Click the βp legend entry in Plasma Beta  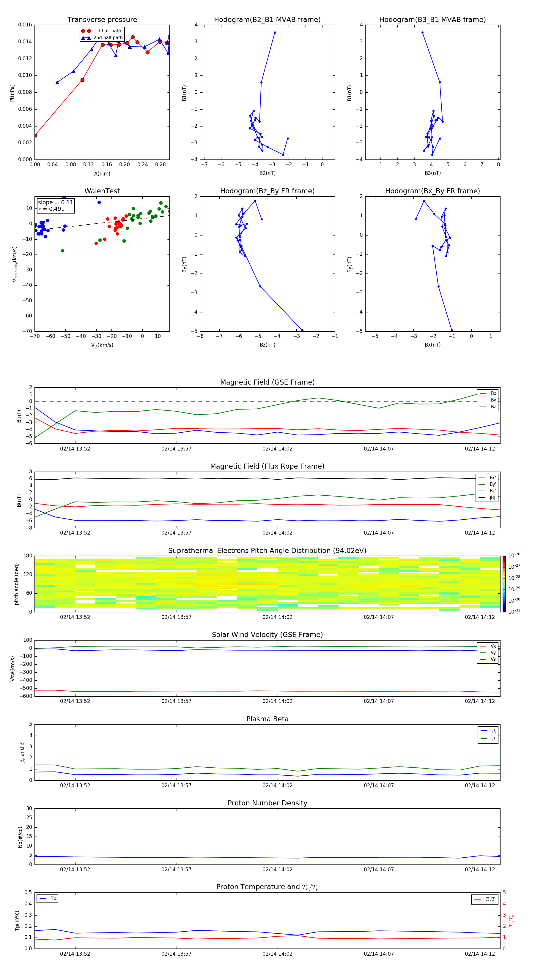point(489,731)
